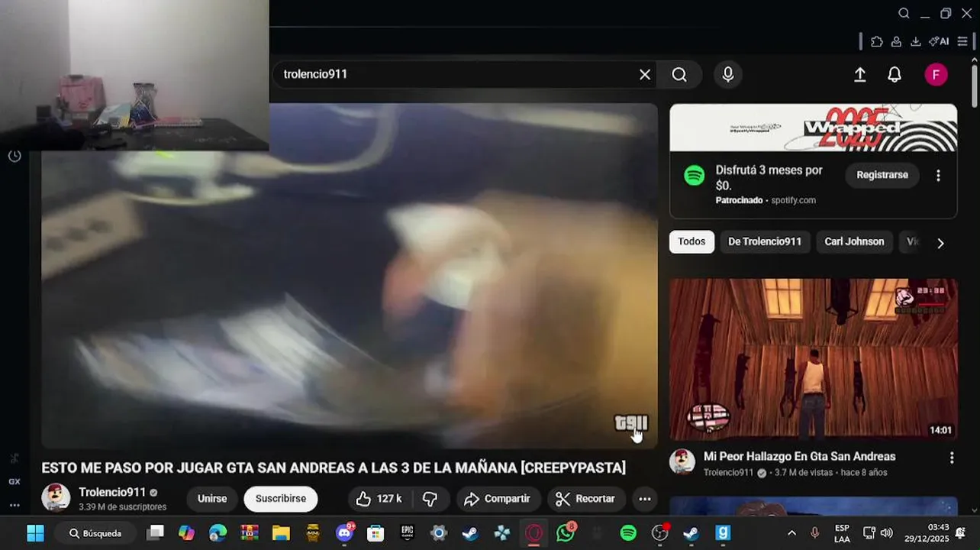The image size is (980, 550).
Task: Open Mi Peor Hallazgo En Gta title
Action: point(799,456)
